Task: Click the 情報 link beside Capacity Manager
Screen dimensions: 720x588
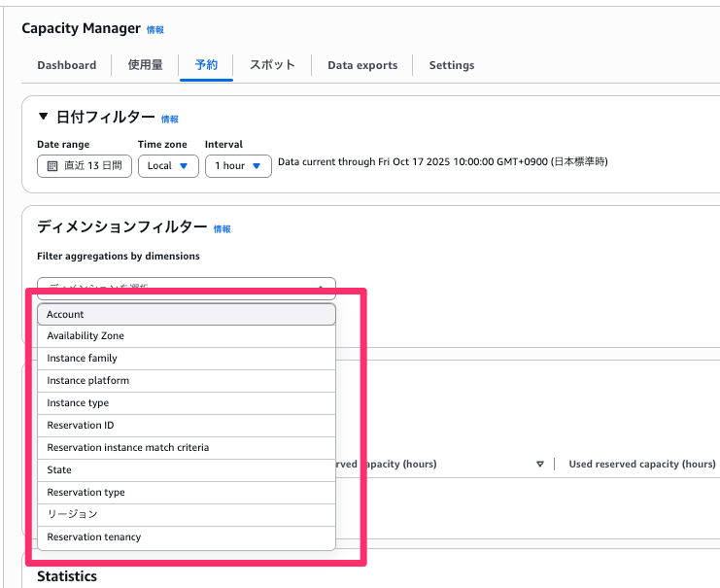Action: pos(155,30)
